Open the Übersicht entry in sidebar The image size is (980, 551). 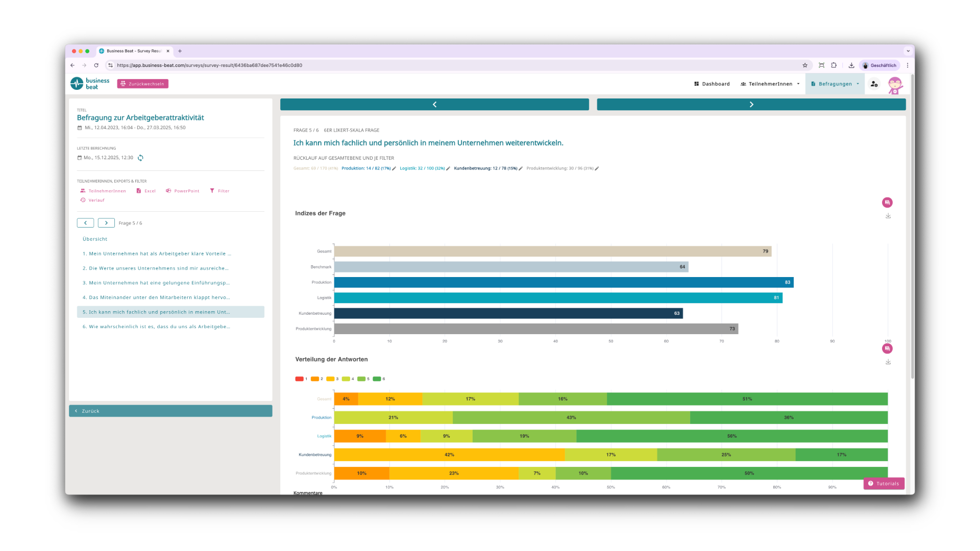95,239
